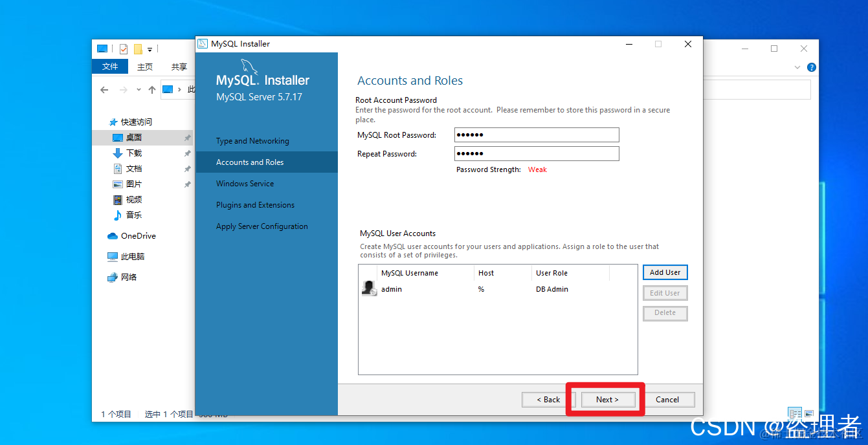Select 此电脑 in the Explorer sidebar

click(x=126, y=257)
